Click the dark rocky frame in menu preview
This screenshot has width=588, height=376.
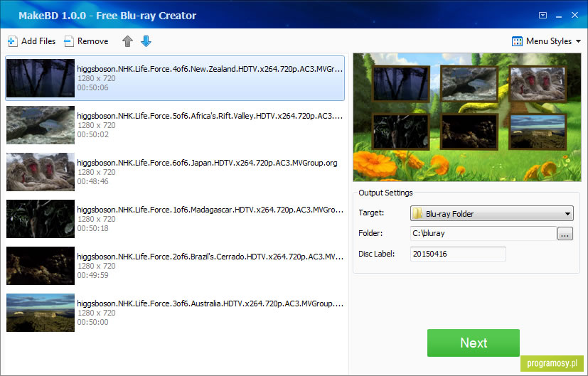point(469,131)
